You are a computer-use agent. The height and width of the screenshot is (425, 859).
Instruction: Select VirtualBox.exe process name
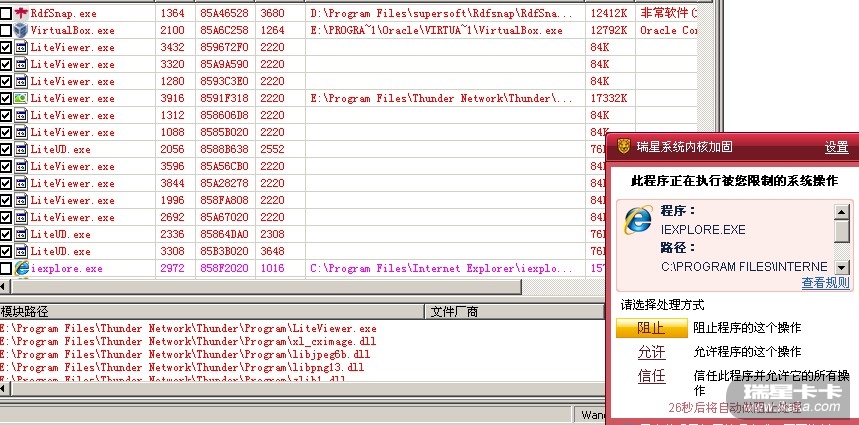[72, 30]
